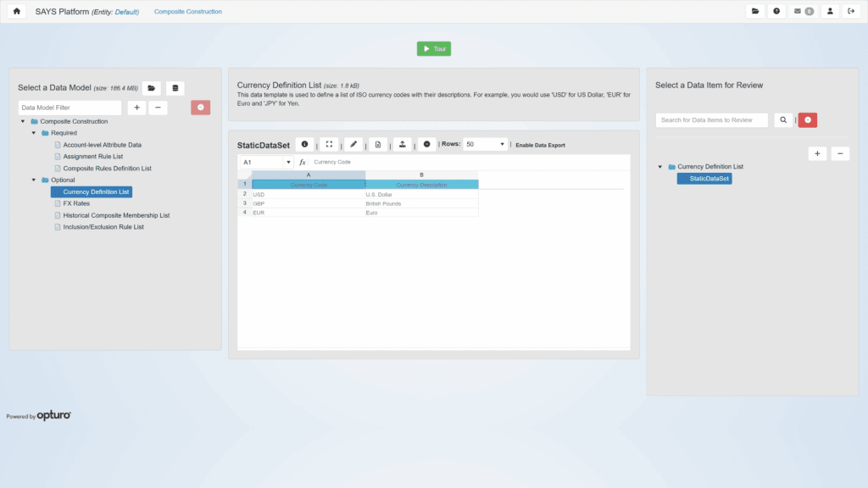Click the magnifier search button for data items
The image size is (868, 488).
coord(782,120)
